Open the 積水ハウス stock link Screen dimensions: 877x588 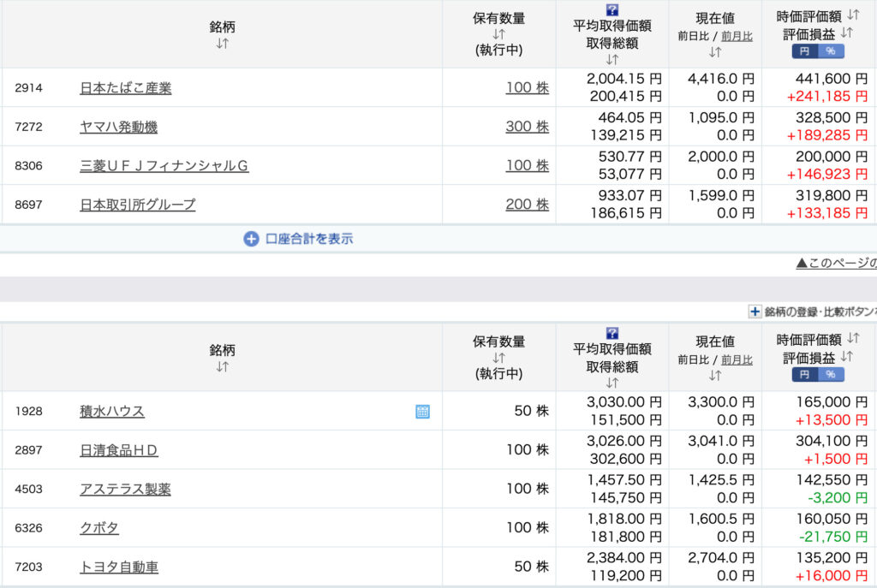point(112,412)
